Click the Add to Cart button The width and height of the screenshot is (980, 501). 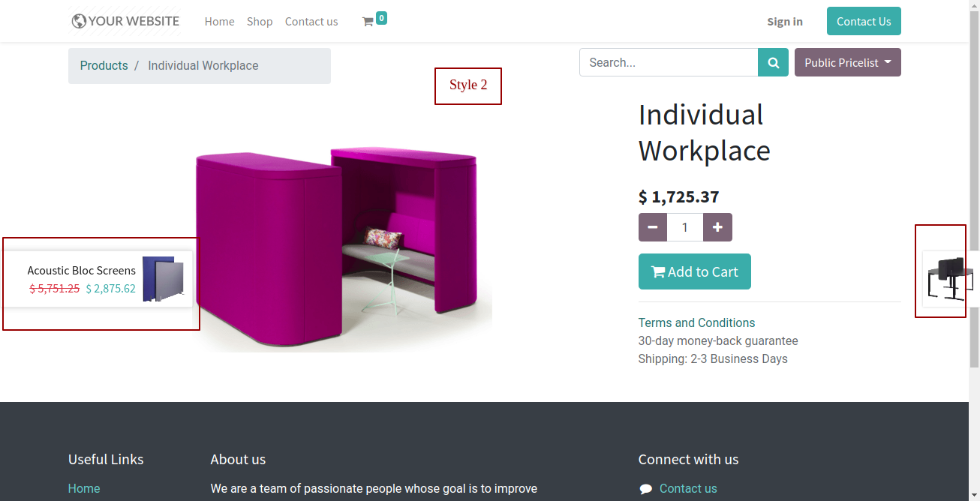tap(695, 271)
